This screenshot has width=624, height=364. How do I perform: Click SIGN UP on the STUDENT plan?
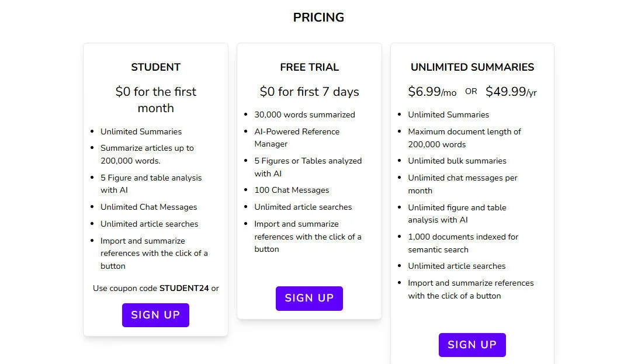(x=155, y=315)
